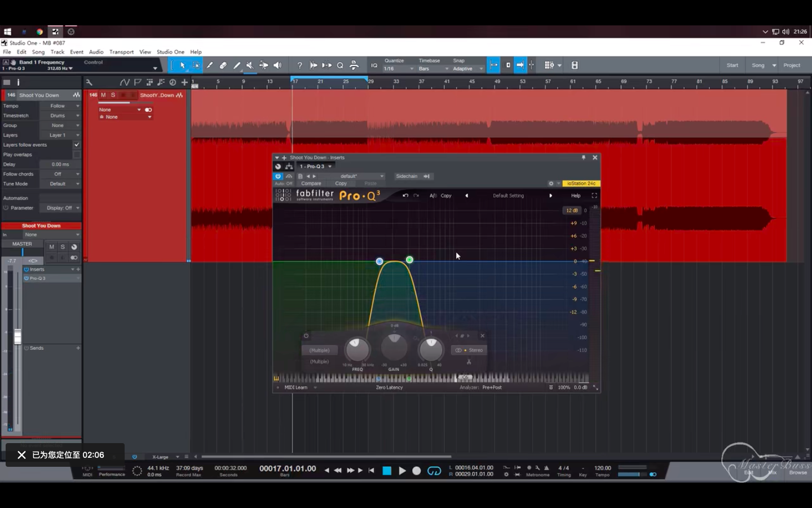Return to zero button in transport

(371, 470)
